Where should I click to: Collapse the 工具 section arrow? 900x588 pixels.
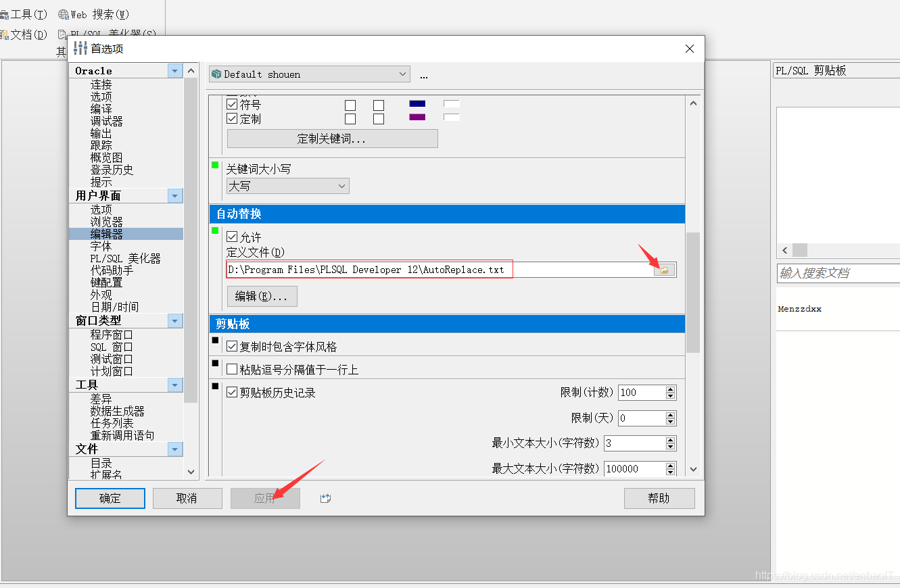(176, 385)
